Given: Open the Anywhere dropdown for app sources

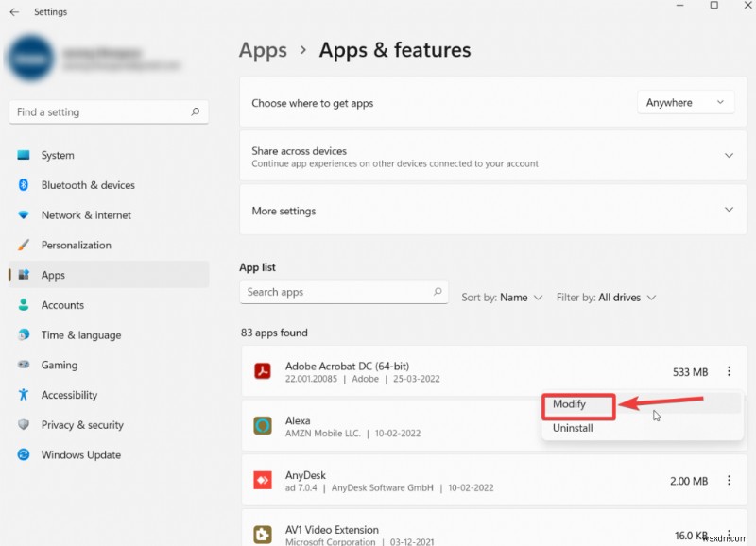Looking at the screenshot, I should coord(686,103).
